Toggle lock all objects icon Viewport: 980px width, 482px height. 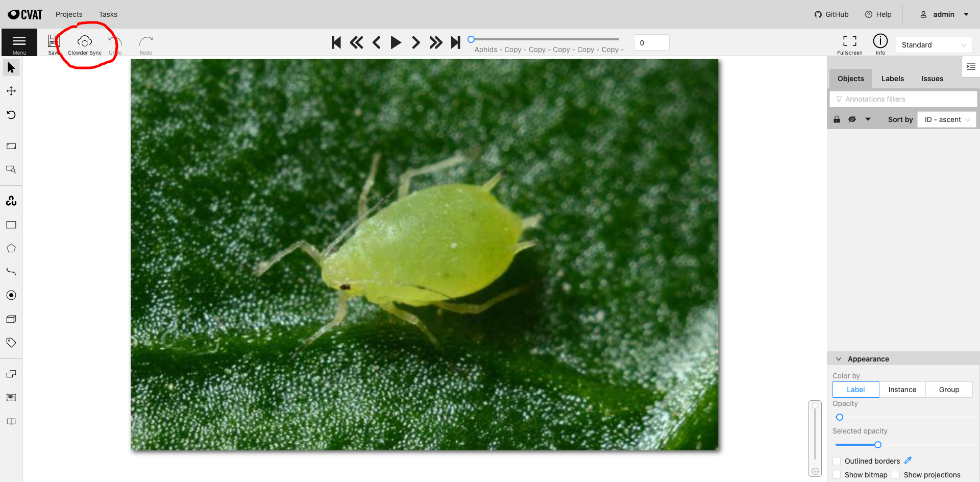coord(837,119)
